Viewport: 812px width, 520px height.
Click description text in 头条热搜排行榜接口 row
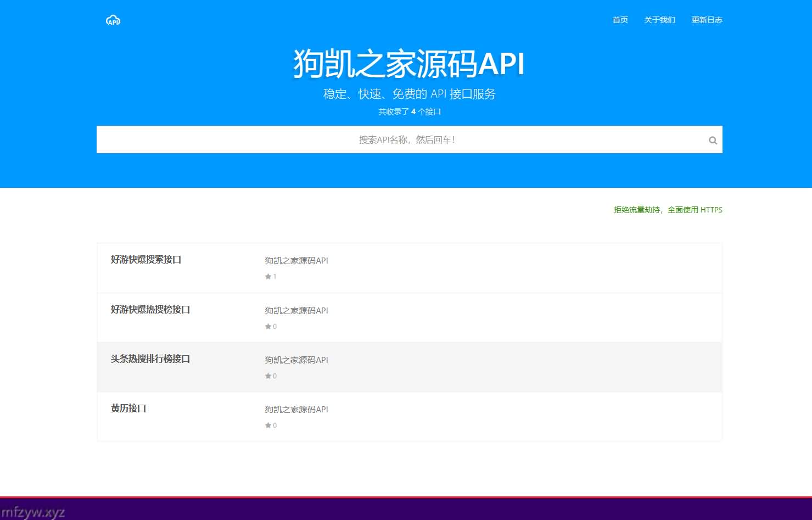click(x=296, y=360)
